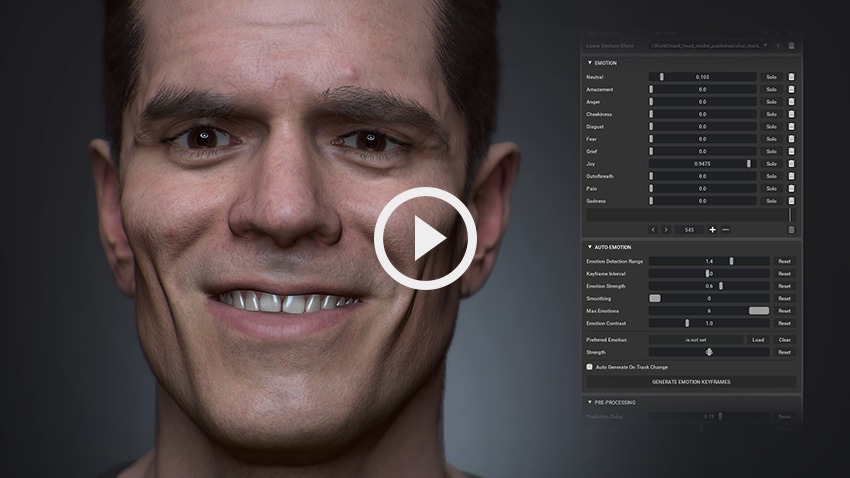Play the video with the center play button
The image size is (850, 478).
425,239
